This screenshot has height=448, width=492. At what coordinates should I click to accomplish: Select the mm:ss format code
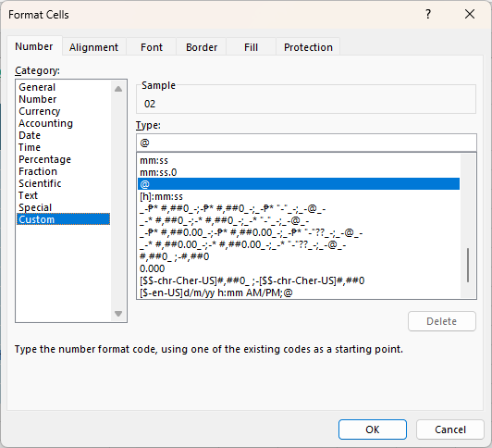299,160
